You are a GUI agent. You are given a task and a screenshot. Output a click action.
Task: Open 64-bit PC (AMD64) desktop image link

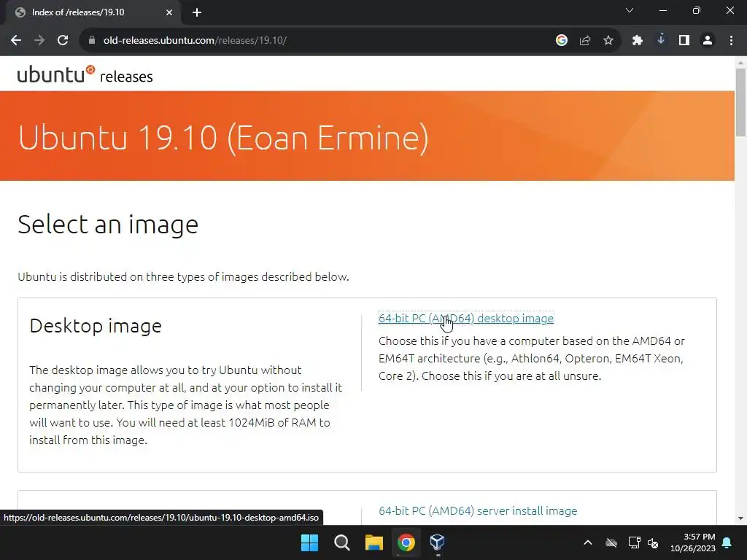click(466, 318)
